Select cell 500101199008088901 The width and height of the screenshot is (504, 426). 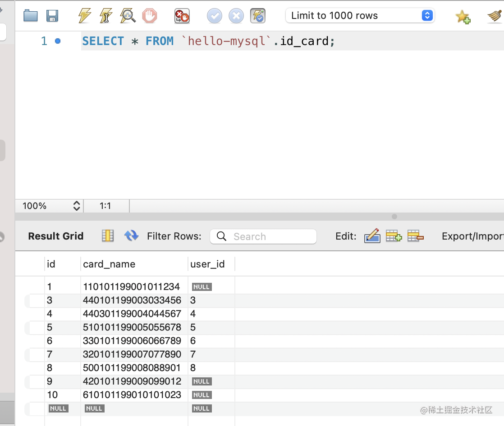coord(134,367)
